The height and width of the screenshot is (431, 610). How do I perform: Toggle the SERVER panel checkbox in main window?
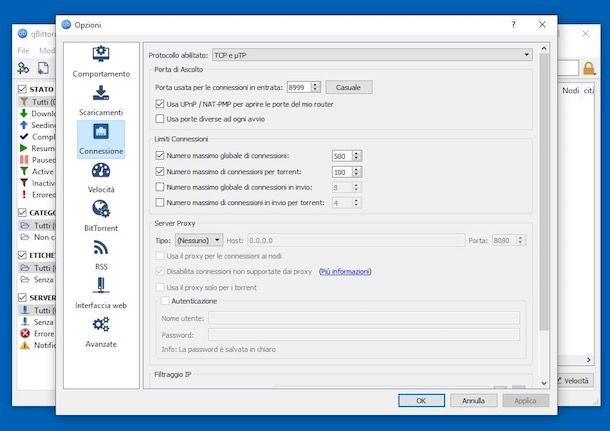(23, 297)
